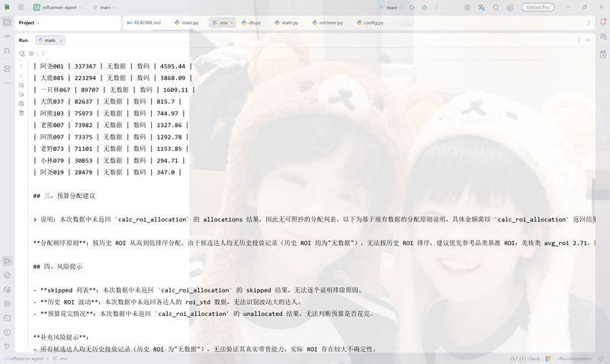The width and height of the screenshot is (610, 364).
Task: Click the Unlock Pro button
Action: (x=538, y=8)
